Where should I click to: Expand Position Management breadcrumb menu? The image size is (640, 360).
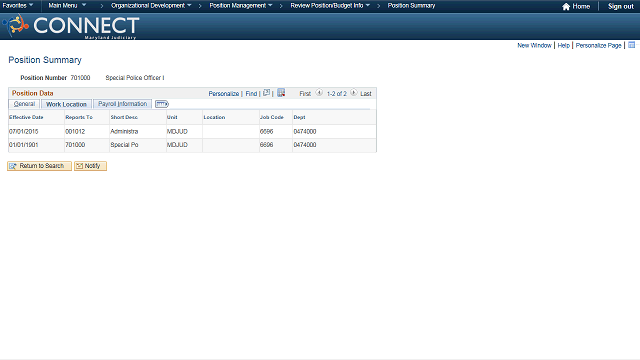241,6
